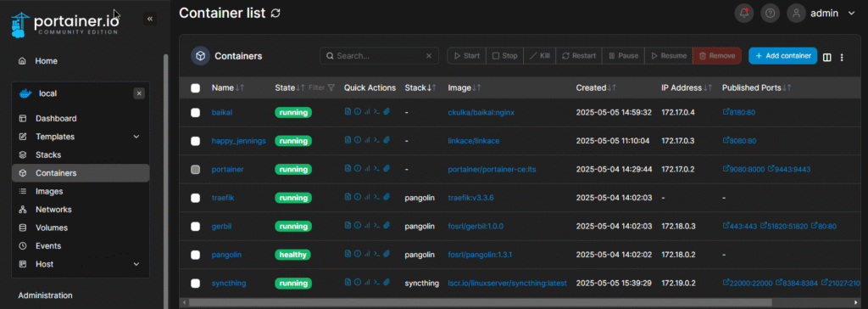868x309 pixels.
Task: Select the syncthing container checkbox
Action: (196, 284)
